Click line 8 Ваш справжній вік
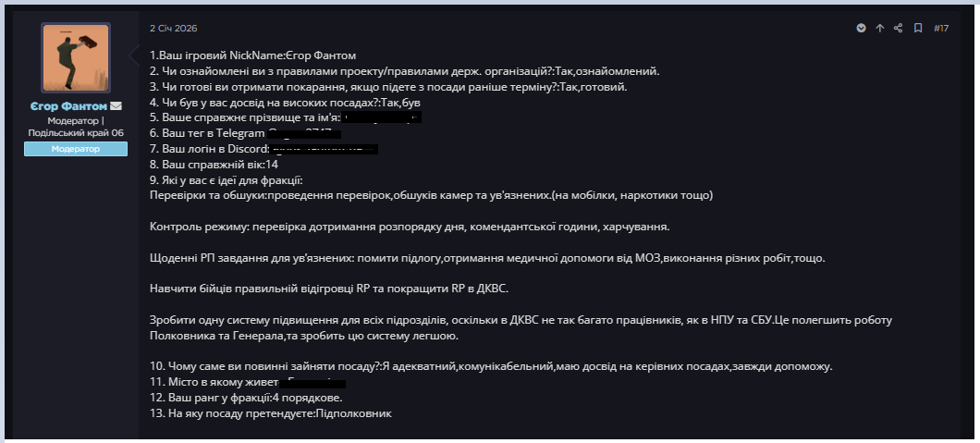980x443 pixels. click(214, 165)
